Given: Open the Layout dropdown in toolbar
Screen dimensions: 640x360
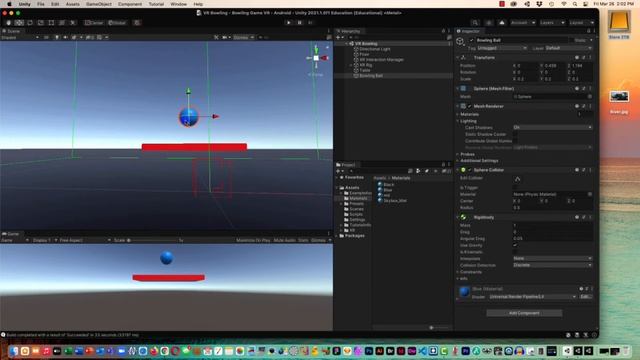Looking at the screenshot, I should coord(581,23).
